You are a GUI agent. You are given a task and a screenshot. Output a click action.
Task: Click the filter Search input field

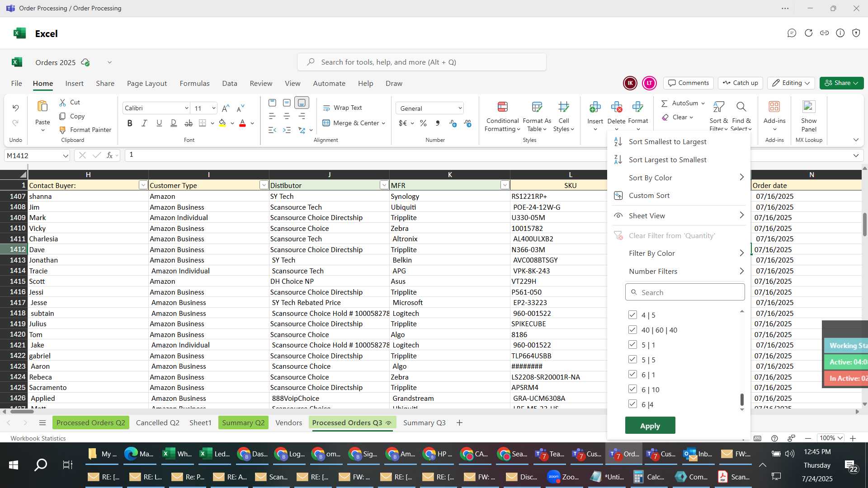tap(685, 292)
